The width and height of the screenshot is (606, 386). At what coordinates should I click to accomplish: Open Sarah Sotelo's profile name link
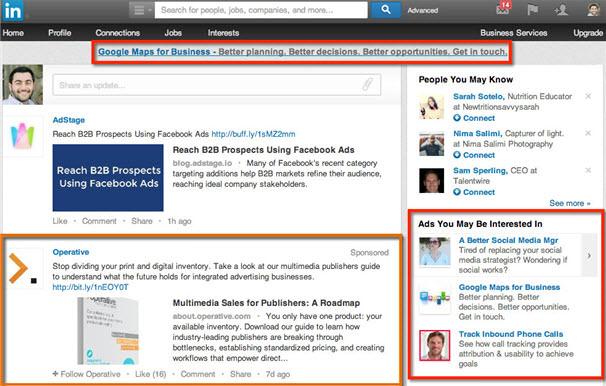tap(478, 96)
